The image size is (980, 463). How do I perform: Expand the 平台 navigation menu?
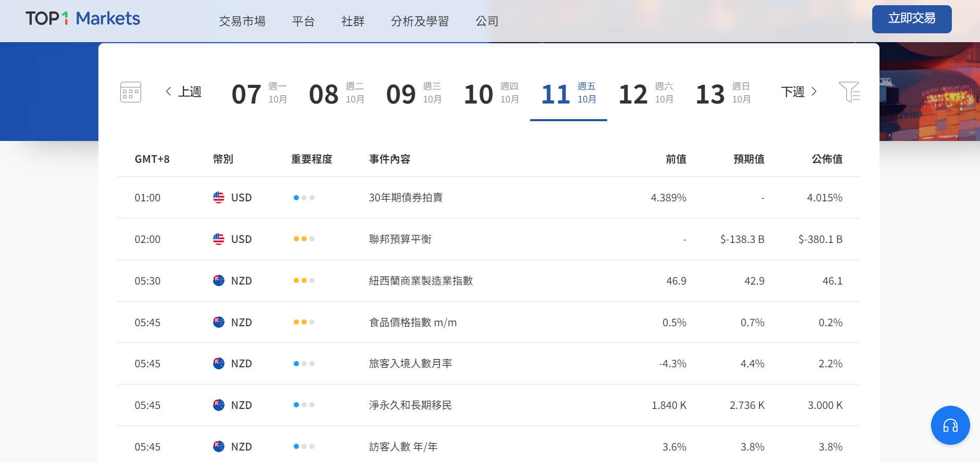[x=303, y=21]
